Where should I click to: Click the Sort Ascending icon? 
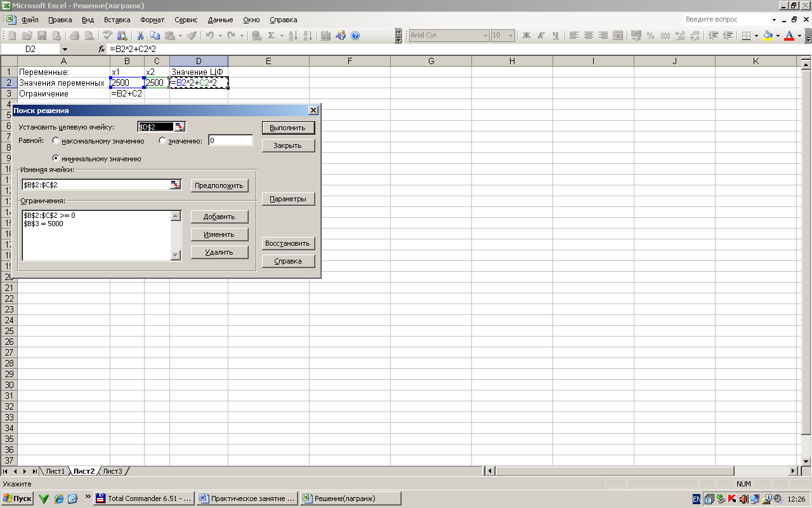pos(292,36)
